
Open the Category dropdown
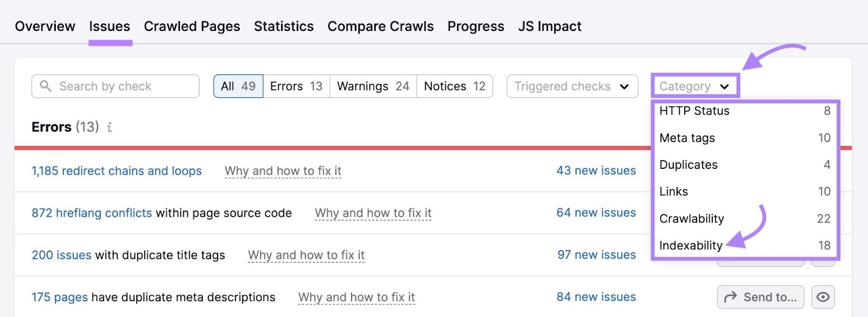(x=695, y=86)
